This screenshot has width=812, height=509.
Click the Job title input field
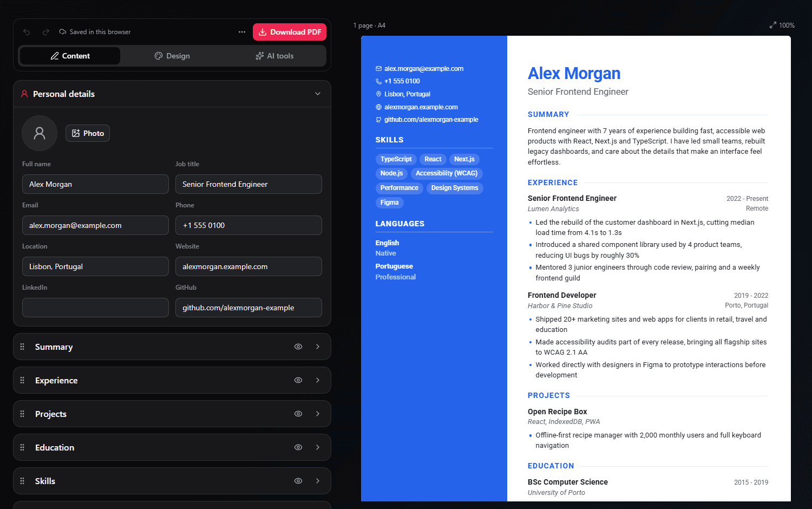[x=248, y=184]
